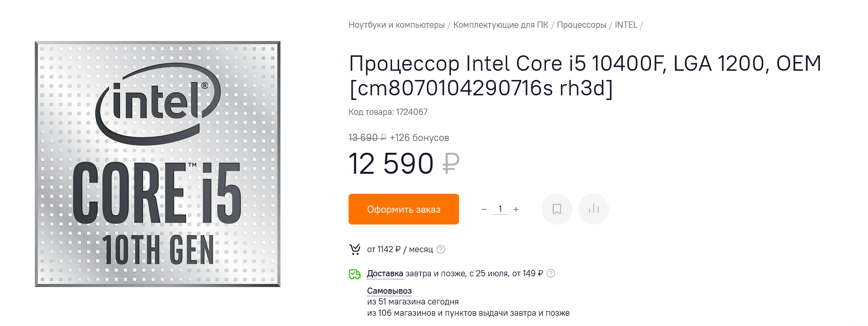
Task: Navigate to the Процессоры breadcrumb
Action: point(581,25)
